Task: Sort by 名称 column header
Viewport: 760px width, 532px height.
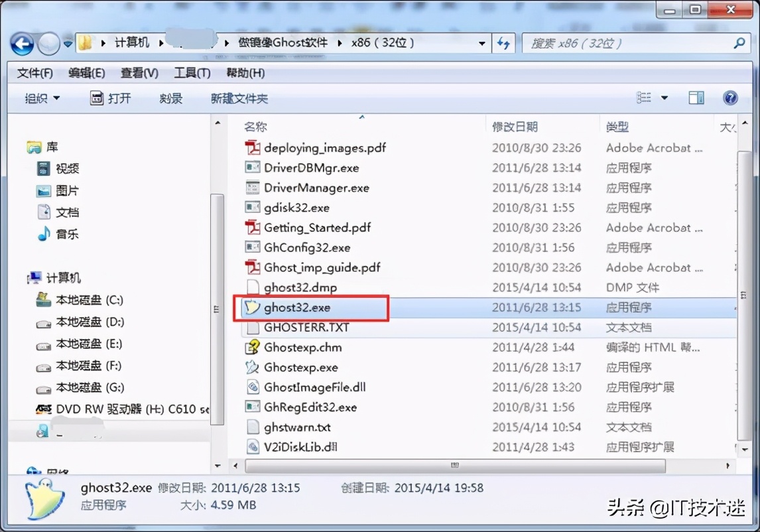Action: 255,127
